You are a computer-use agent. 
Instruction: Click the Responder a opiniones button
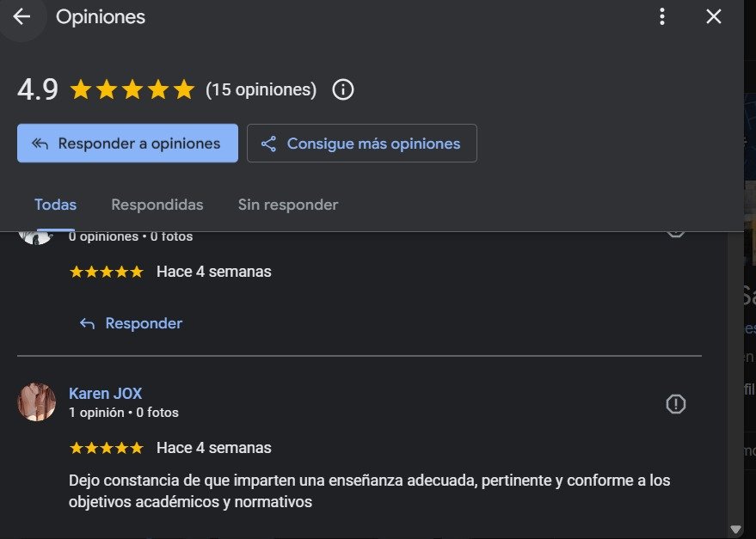pyautogui.click(x=127, y=144)
